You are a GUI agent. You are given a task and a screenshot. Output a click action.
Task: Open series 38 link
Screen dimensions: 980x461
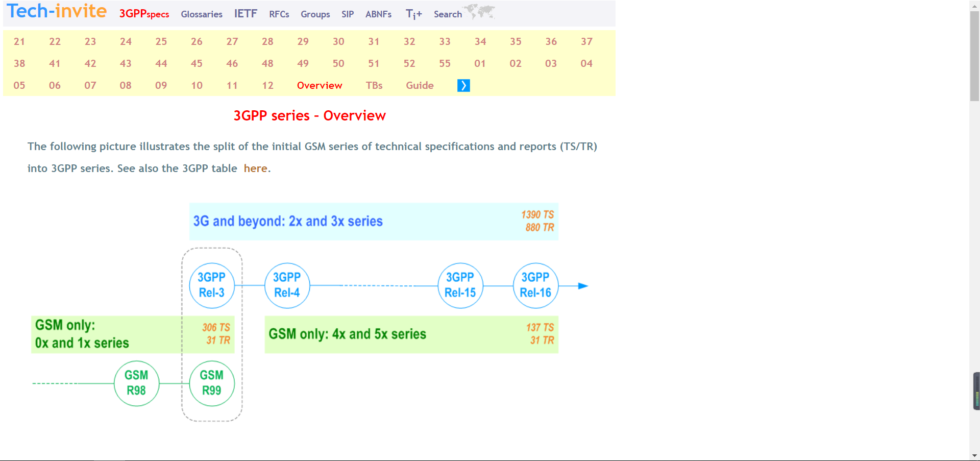(x=19, y=63)
